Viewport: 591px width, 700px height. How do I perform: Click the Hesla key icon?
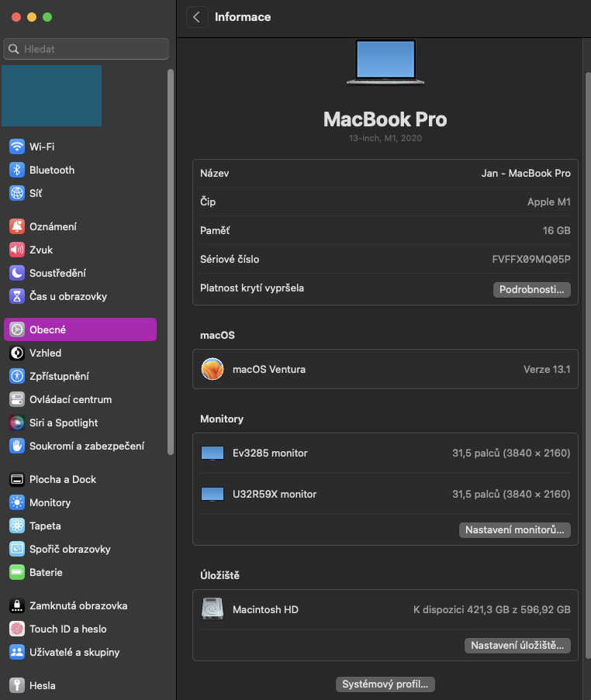click(x=17, y=685)
